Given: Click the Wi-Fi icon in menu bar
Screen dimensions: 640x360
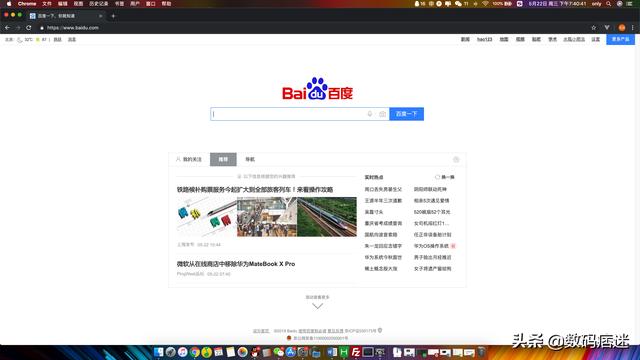Looking at the screenshot, I should (x=485, y=4).
